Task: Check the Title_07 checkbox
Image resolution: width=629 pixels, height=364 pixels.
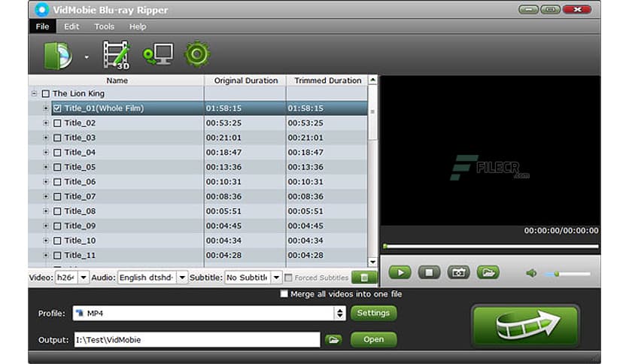Action: [57, 196]
